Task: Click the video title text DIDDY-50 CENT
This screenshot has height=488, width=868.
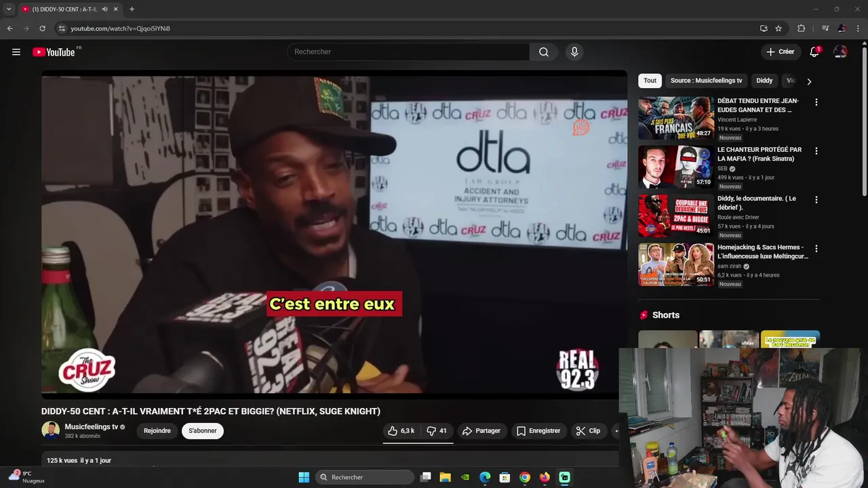Action: pyautogui.click(x=211, y=411)
